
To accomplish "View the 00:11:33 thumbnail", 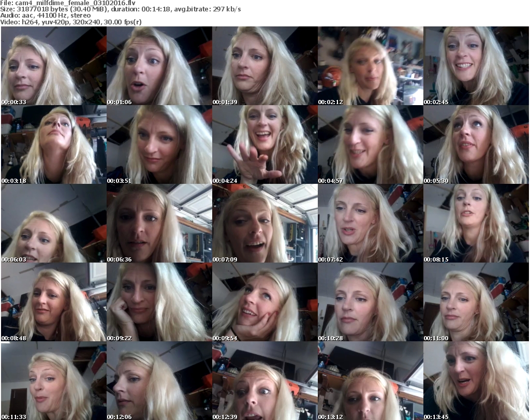I will pyautogui.click(x=54, y=381).
